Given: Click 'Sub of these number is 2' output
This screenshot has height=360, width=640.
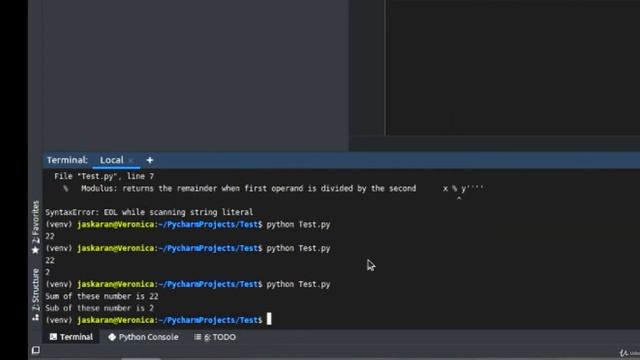Looking at the screenshot, I should (100, 308).
